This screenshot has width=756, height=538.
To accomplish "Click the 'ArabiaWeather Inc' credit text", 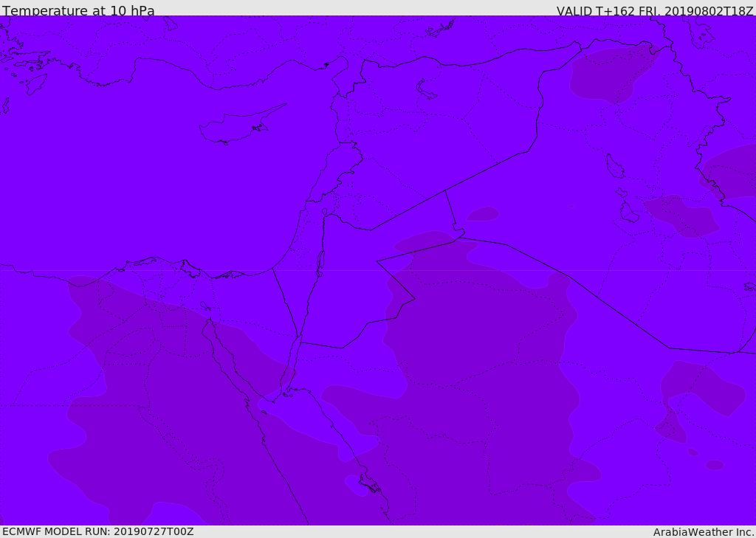I will [703, 532].
